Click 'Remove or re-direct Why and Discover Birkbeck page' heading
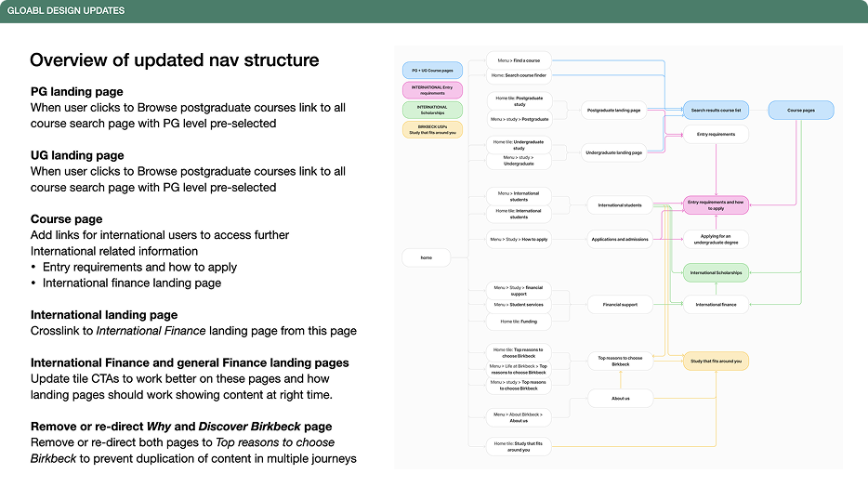 181,427
